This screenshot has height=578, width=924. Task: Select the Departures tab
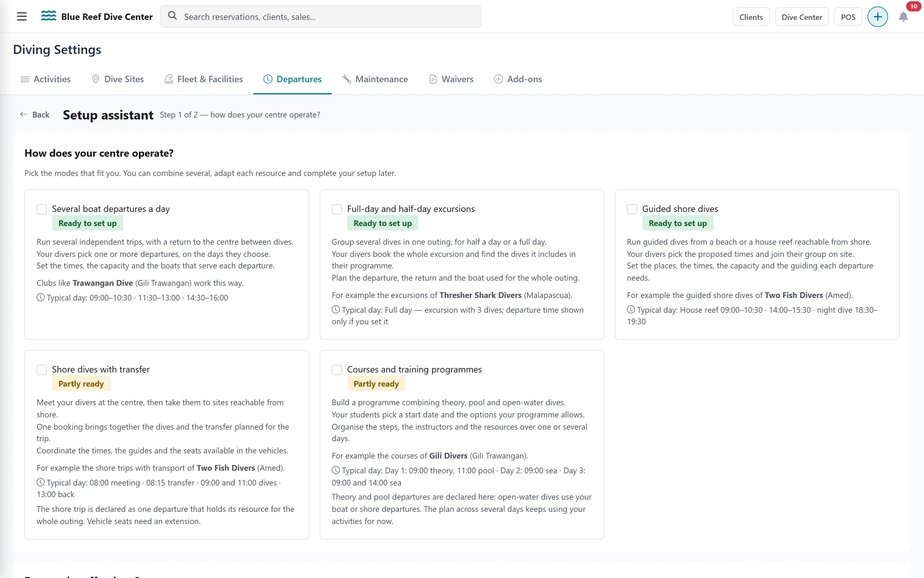click(293, 79)
